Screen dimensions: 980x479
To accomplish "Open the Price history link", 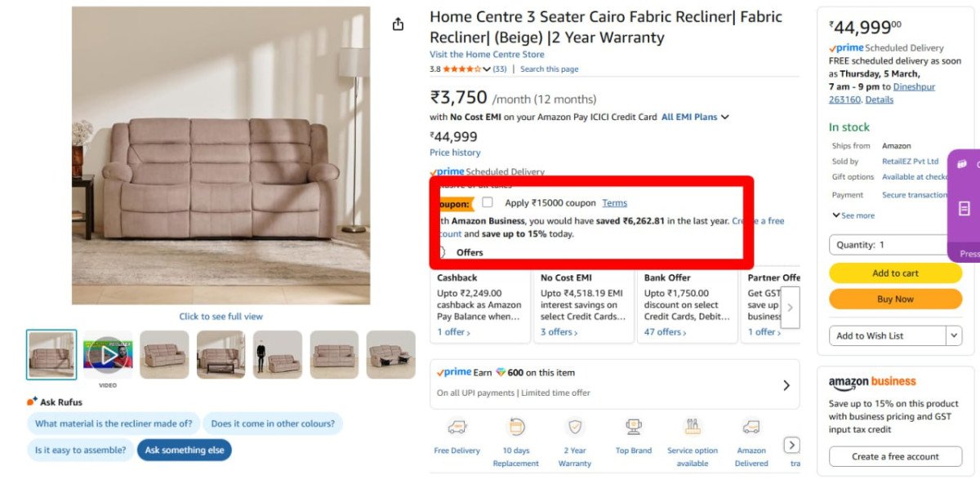I will 455,153.
